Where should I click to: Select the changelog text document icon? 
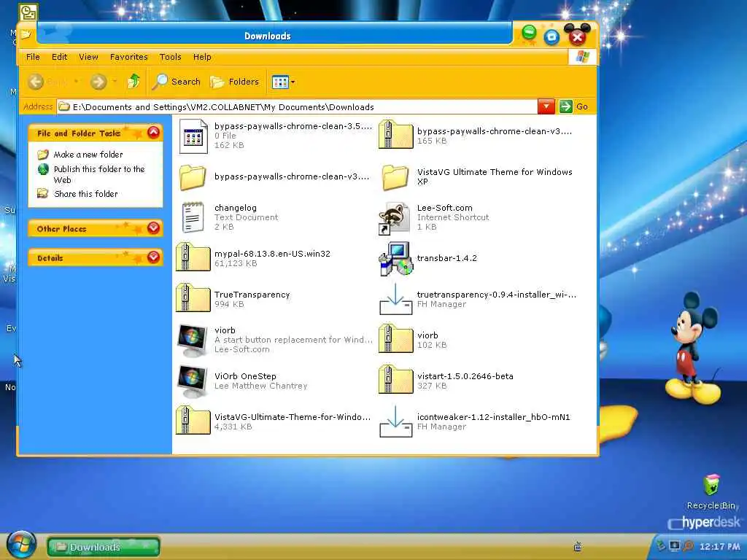tap(193, 217)
